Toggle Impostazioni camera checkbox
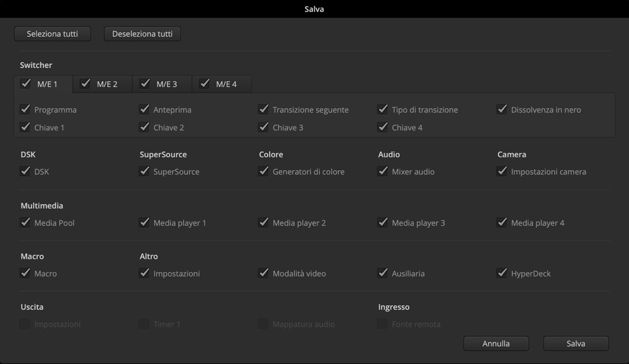 pos(502,171)
